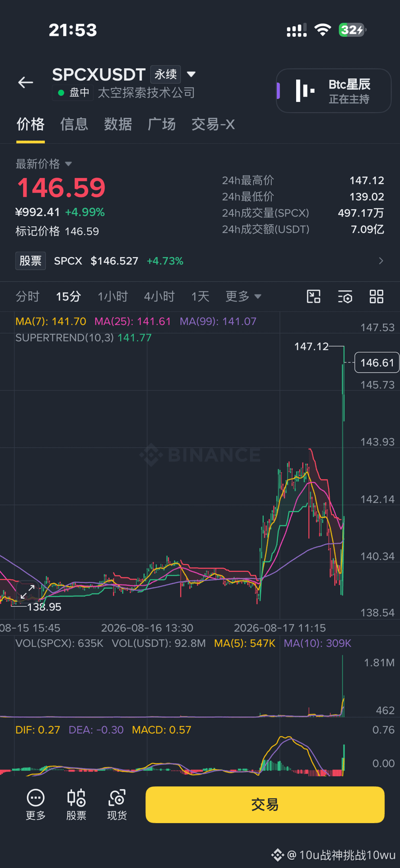Open the Btc星辰 live audio room
The image size is (400, 868).
point(334,91)
